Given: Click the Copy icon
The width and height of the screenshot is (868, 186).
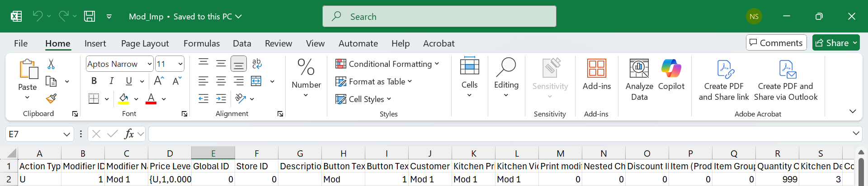Looking at the screenshot, I should coord(51,81).
